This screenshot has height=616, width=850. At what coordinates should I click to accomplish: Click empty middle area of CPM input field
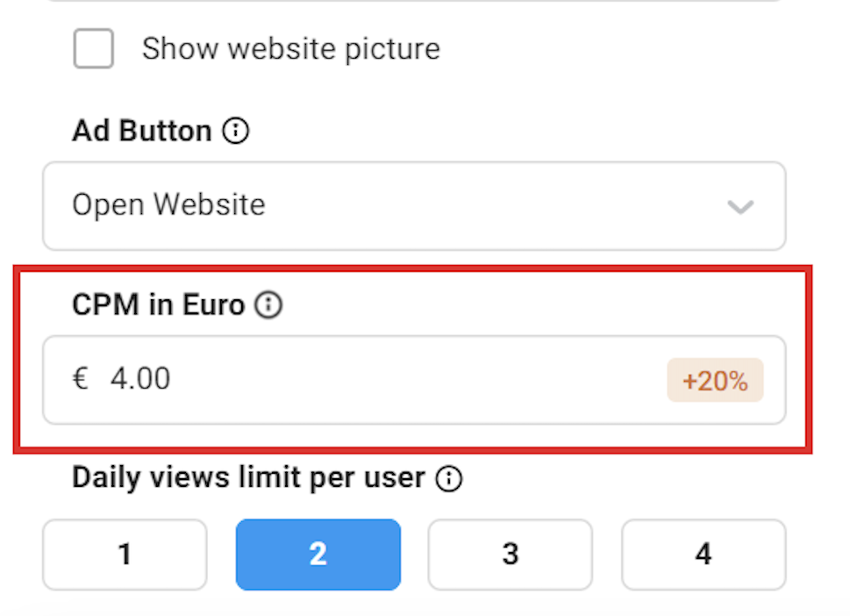pyautogui.click(x=412, y=380)
